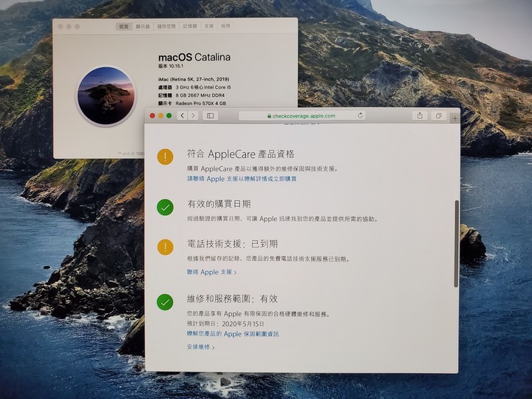
Task: Click the lock icon in the address bar
Action: pyautogui.click(x=269, y=116)
